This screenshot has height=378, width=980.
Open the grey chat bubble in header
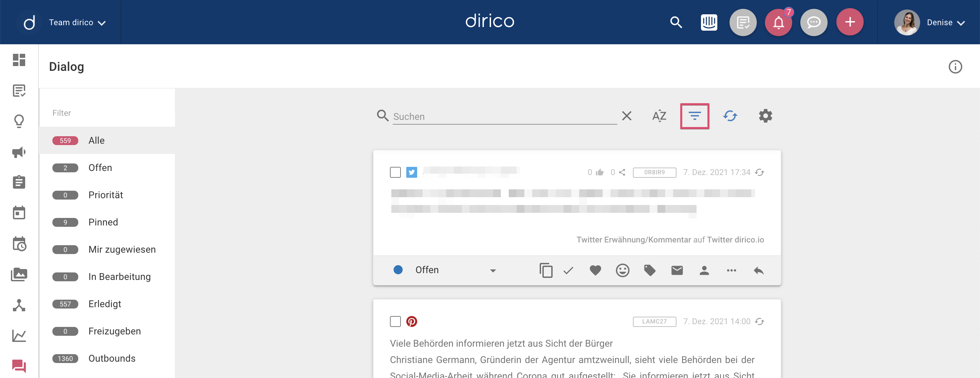point(814,22)
